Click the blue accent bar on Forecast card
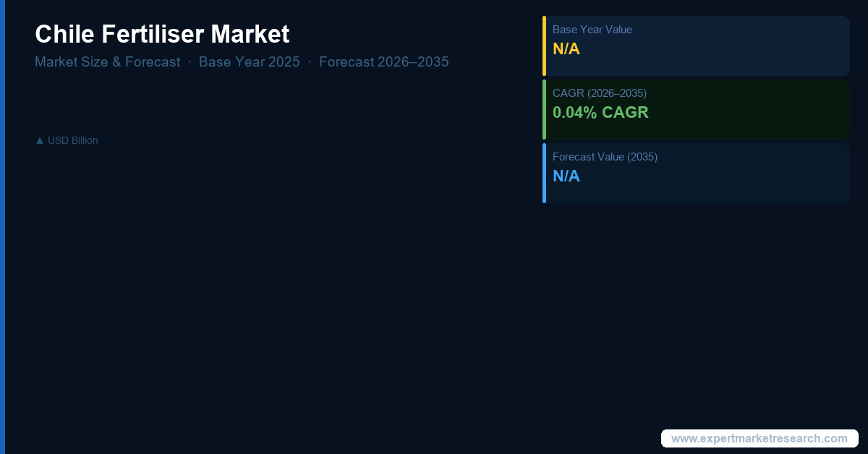Image resolution: width=868 pixels, height=454 pixels. [x=544, y=173]
